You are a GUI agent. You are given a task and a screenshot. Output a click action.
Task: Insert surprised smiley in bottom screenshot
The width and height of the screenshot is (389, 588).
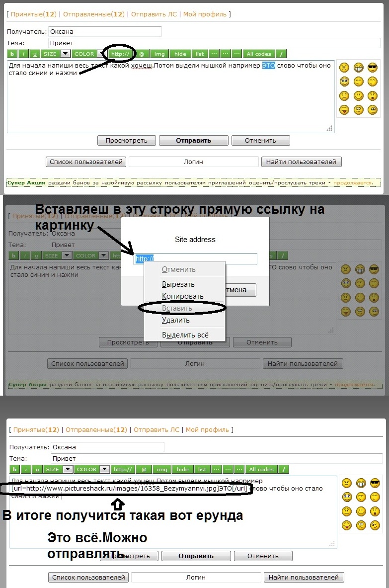(x=375, y=511)
